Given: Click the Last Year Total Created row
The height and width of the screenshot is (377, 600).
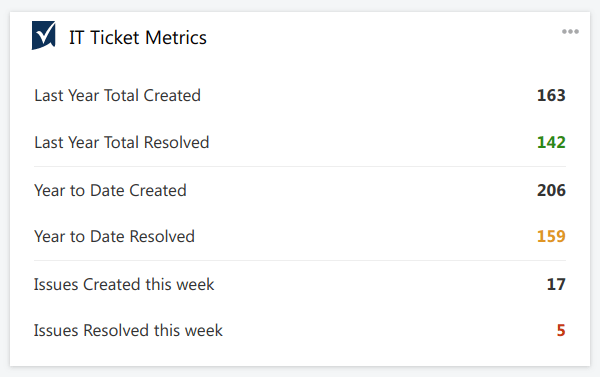Looking at the screenshot, I should point(300,95).
